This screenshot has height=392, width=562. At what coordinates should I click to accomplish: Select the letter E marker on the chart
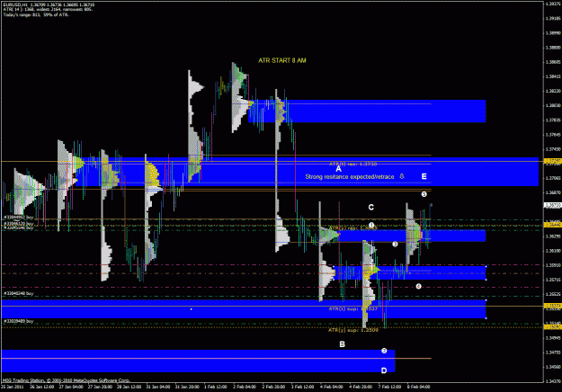[x=424, y=176]
